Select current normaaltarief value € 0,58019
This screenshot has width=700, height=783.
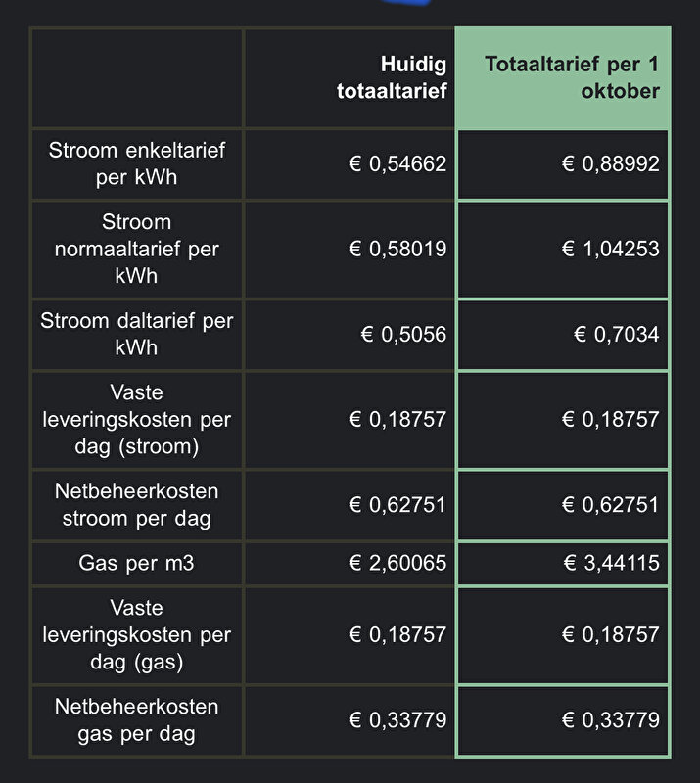[x=397, y=249]
